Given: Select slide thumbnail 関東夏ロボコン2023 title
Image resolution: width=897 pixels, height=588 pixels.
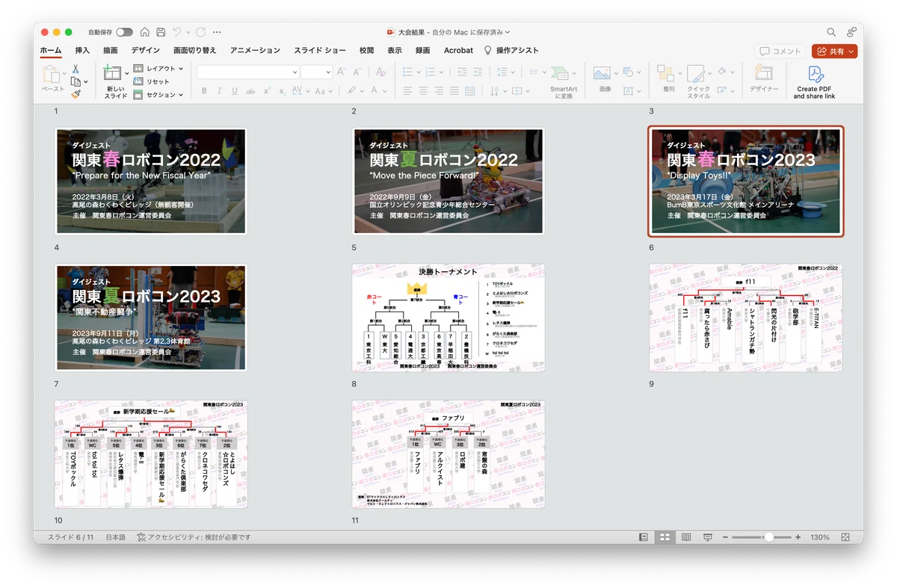Looking at the screenshot, I should (x=151, y=318).
